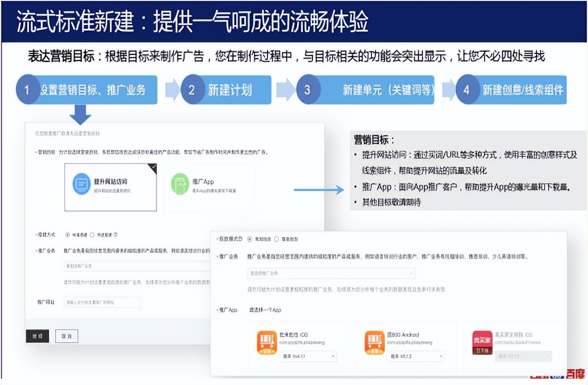Open the V5.1.2 version dropdown

[x=415, y=356]
